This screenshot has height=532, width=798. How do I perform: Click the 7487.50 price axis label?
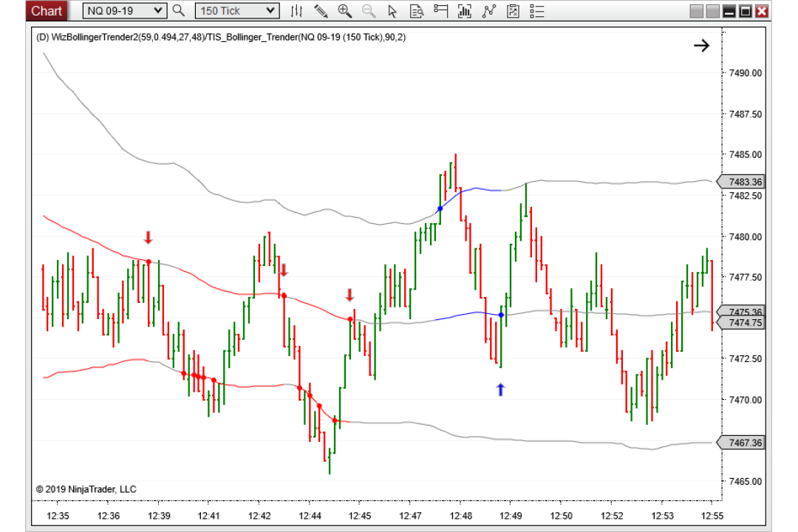pyautogui.click(x=746, y=114)
